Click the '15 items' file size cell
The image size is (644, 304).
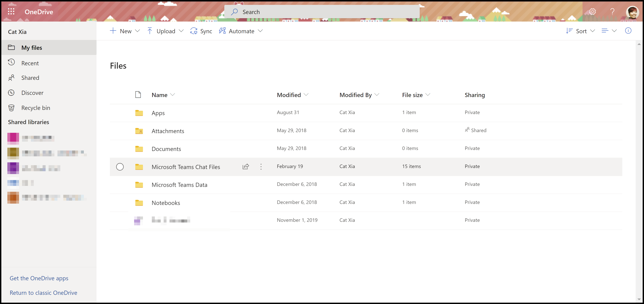(411, 166)
